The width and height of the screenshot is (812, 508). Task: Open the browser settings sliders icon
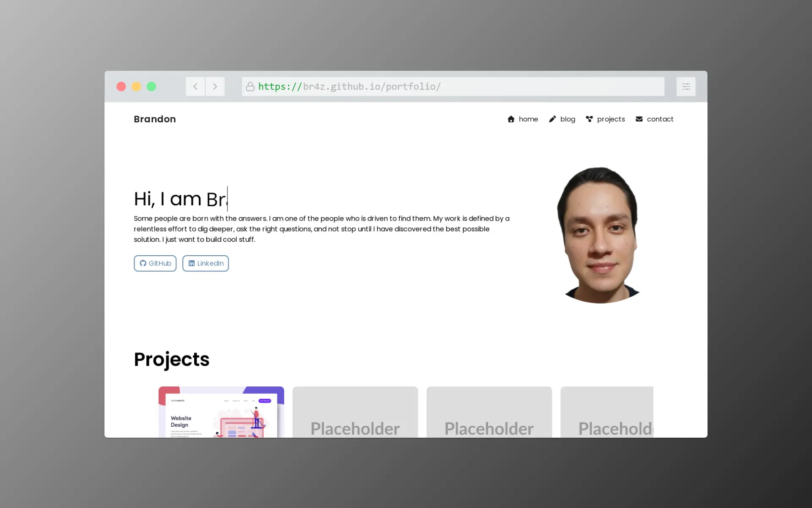(x=686, y=86)
